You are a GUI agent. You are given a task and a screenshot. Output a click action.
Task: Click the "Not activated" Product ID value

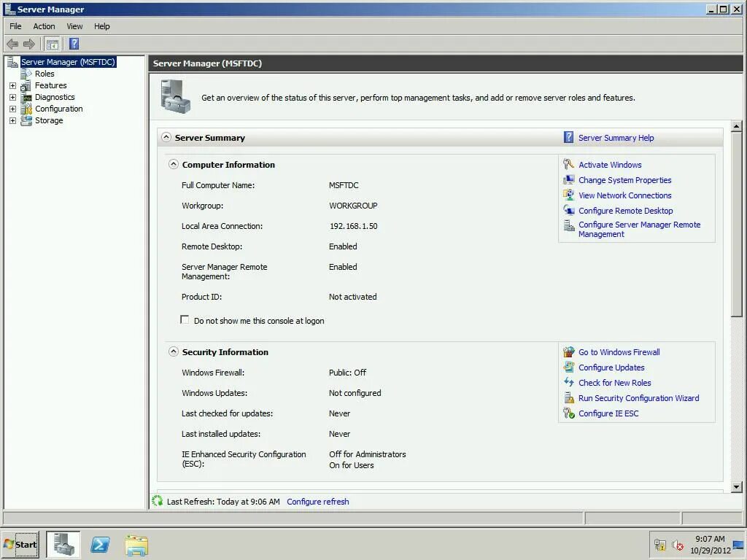[x=352, y=297]
